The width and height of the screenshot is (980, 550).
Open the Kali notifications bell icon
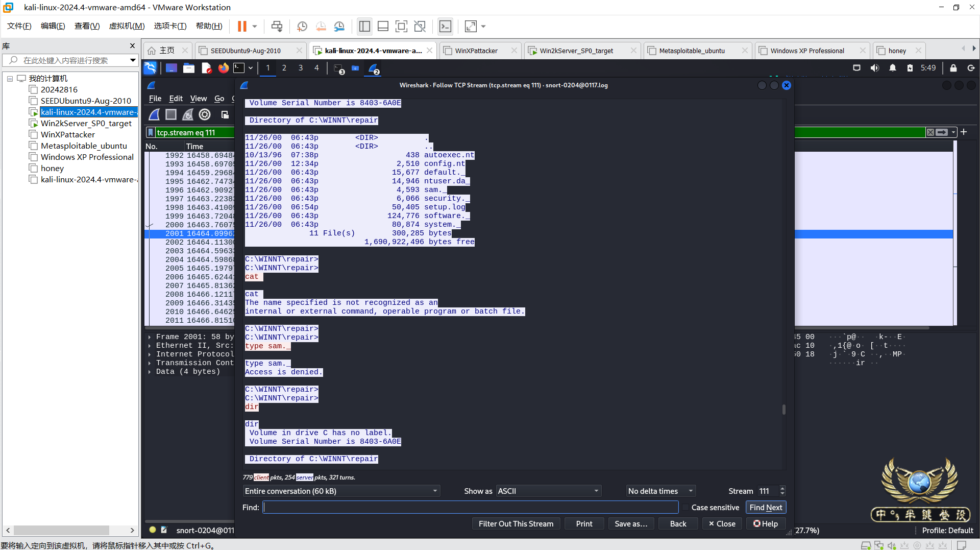tap(893, 68)
